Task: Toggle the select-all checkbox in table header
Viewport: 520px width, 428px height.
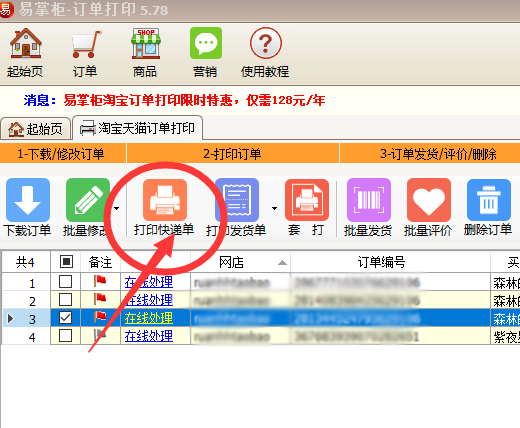Action: click(x=66, y=262)
